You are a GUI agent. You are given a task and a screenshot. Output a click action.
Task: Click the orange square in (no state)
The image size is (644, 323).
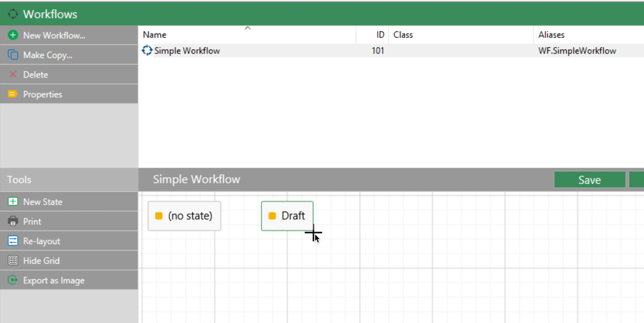159,216
